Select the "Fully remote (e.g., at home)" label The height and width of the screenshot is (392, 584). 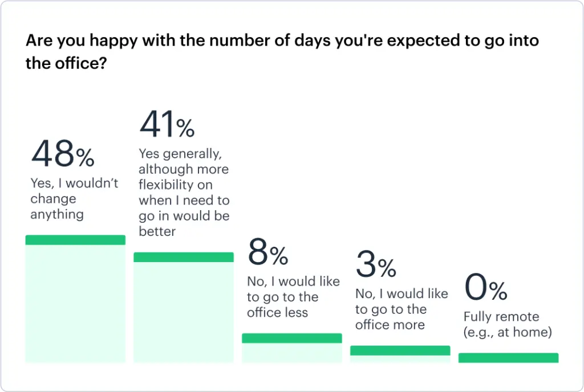pos(508,324)
